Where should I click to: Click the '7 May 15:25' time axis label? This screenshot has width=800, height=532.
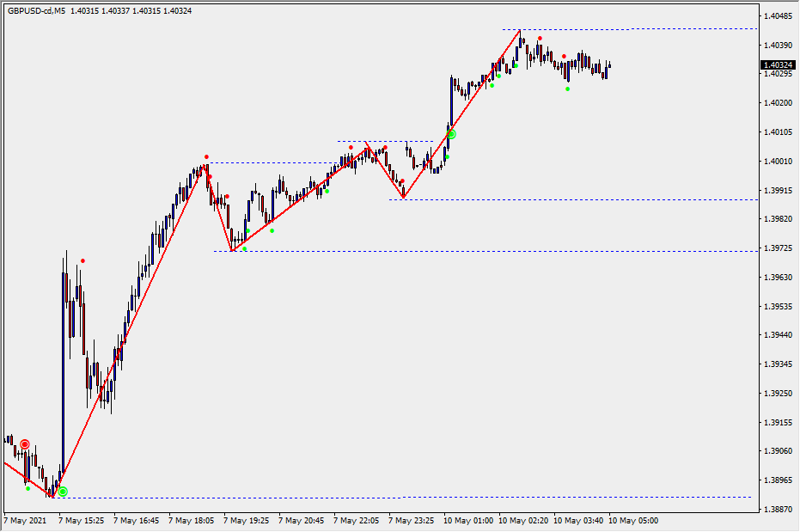click(x=82, y=521)
